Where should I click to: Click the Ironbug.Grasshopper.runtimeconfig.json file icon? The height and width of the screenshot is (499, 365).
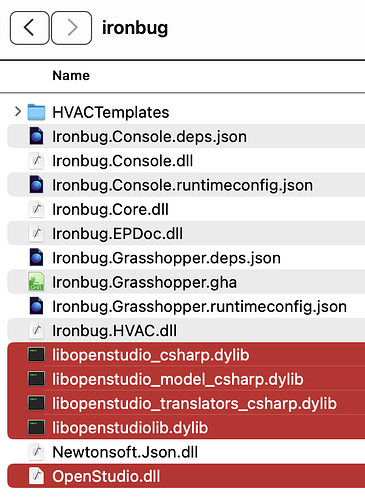pos(36,306)
